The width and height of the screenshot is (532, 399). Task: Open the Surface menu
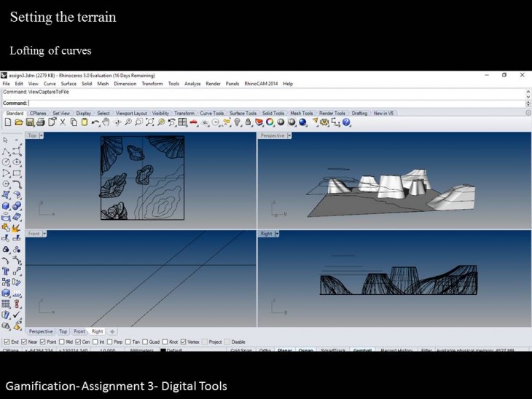(69, 84)
